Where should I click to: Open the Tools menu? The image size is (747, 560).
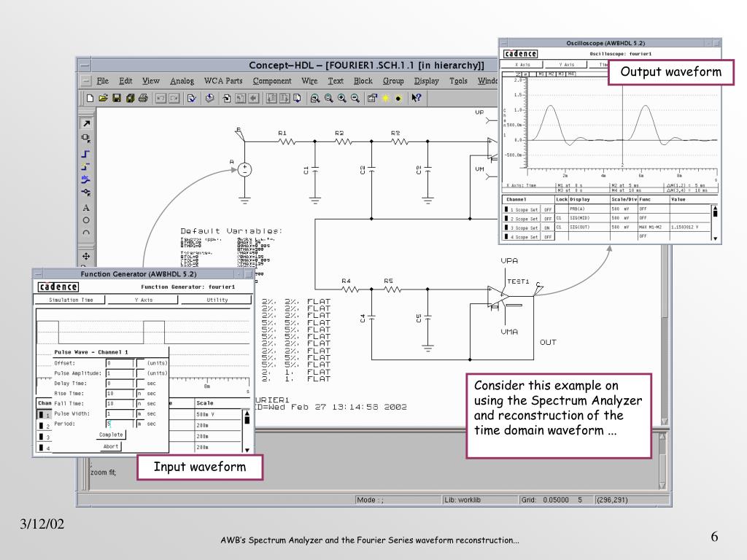point(458,81)
